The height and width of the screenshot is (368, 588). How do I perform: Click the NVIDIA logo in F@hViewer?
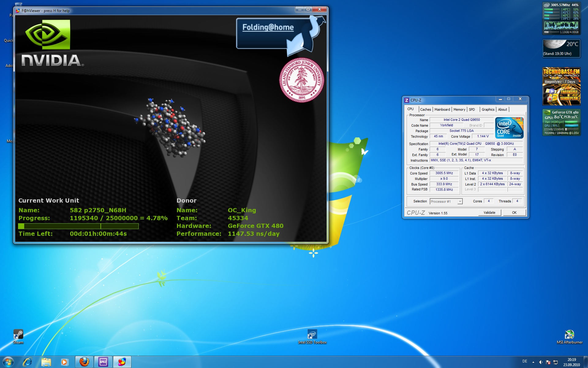[x=52, y=43]
